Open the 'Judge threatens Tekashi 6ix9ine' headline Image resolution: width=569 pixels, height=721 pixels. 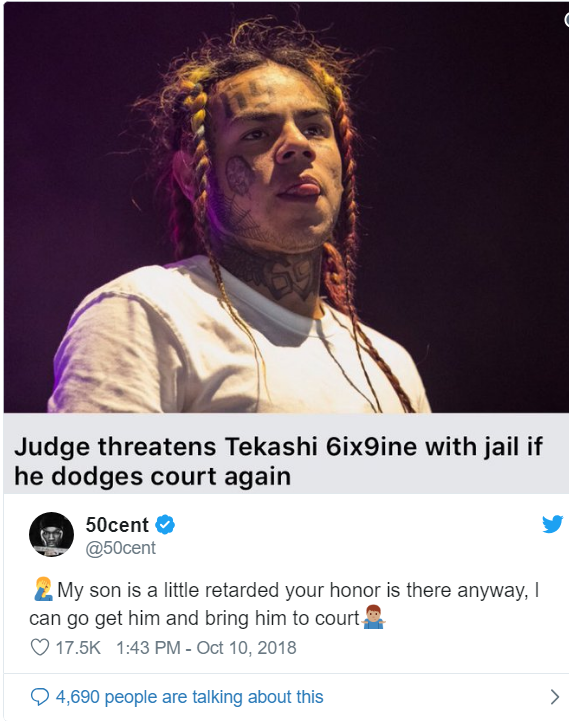[278, 461]
